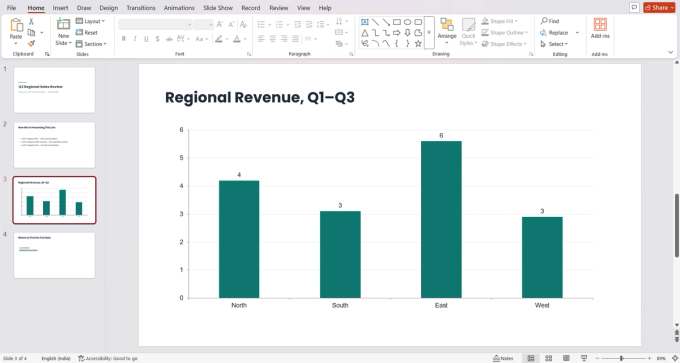This screenshot has height=363, width=680.
Task: Add a slide with New Slide icon
Action: 63,24
